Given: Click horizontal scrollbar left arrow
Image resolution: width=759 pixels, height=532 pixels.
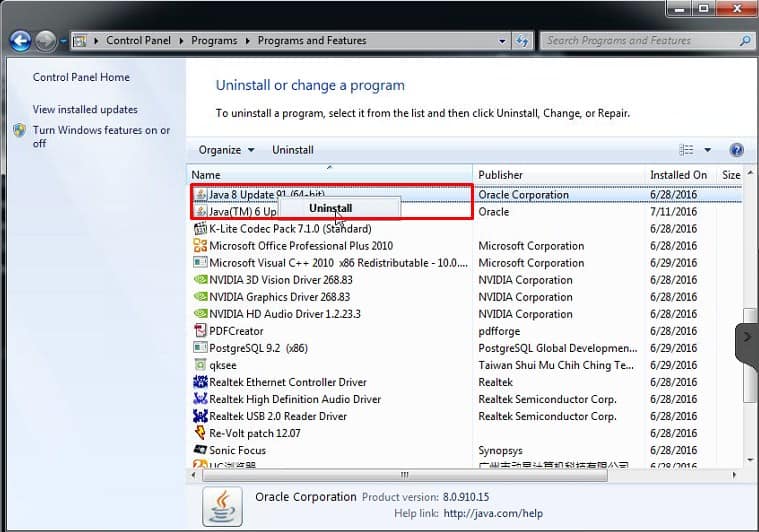Looking at the screenshot, I should (194, 475).
